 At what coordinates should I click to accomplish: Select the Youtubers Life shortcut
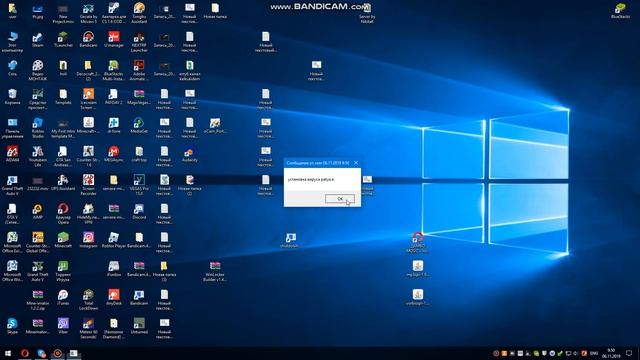pyautogui.click(x=38, y=157)
